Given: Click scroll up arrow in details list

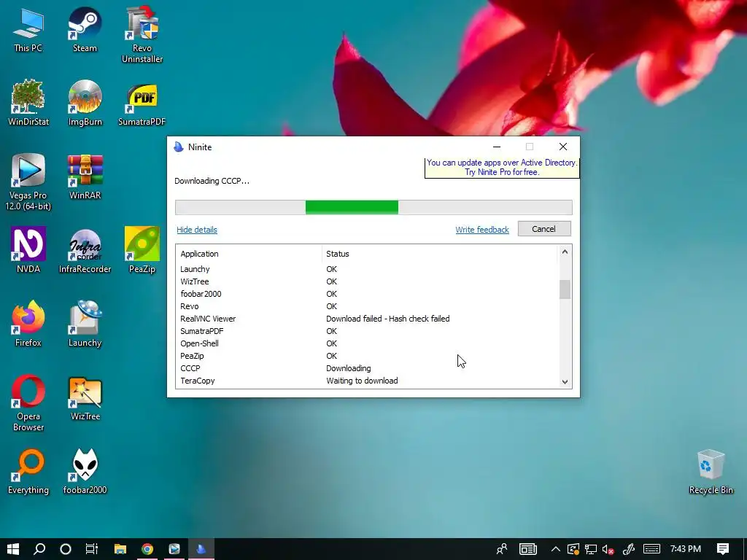Looking at the screenshot, I should pyautogui.click(x=565, y=252).
